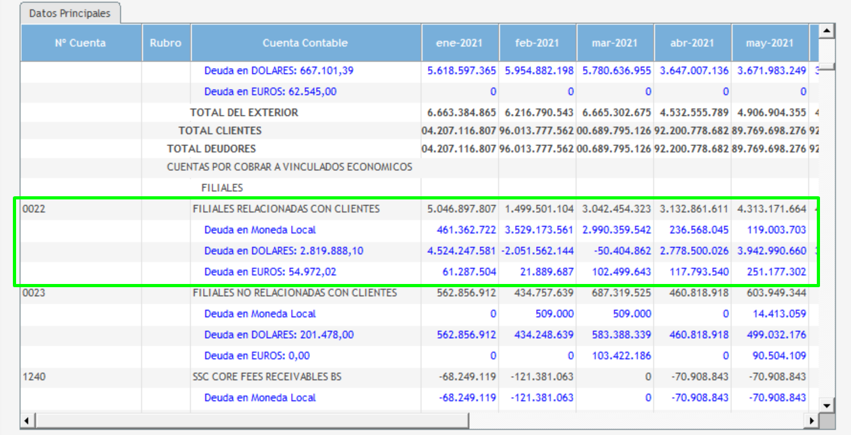851x435 pixels.
Task: Click the Cuenta Contable column header
Action: click(x=305, y=43)
